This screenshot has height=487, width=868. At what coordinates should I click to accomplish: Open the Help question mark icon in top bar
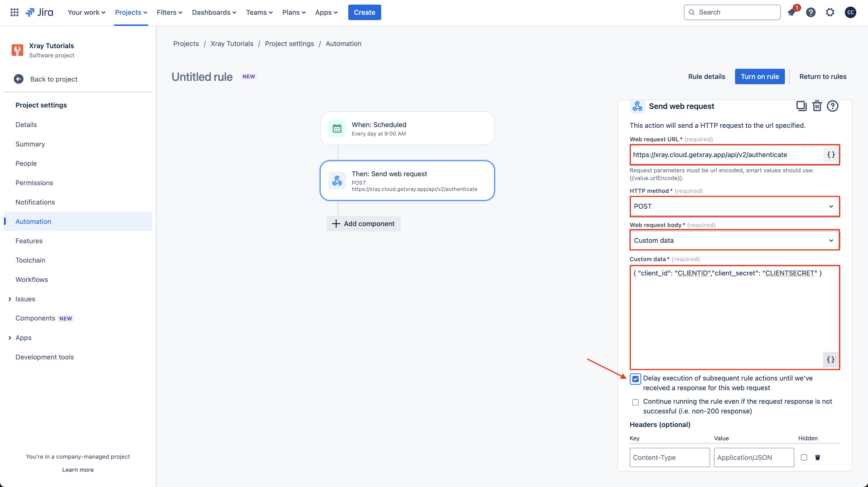tap(811, 12)
